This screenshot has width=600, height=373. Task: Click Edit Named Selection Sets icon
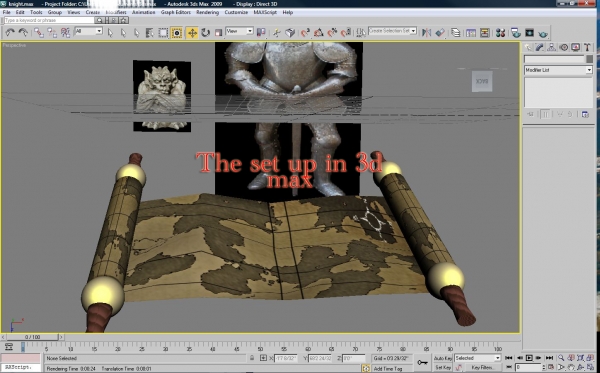tap(360, 33)
